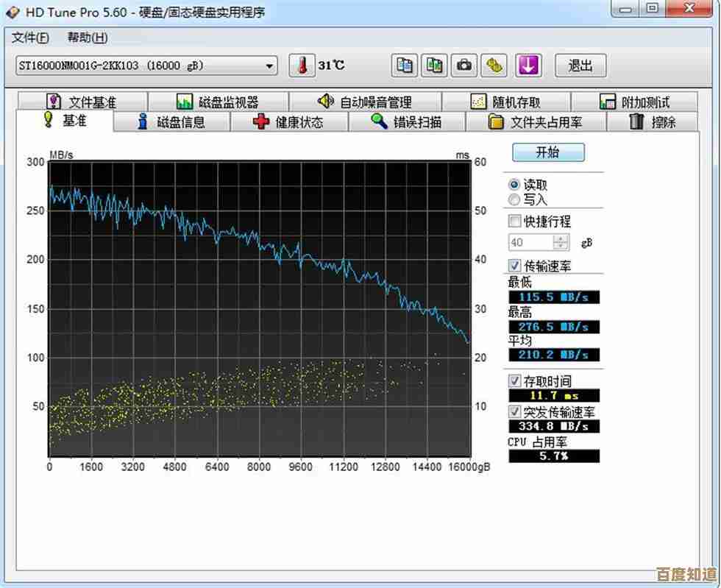Click the copy info to clipboard icon
Image resolution: width=721 pixels, height=588 pixels.
click(x=404, y=65)
